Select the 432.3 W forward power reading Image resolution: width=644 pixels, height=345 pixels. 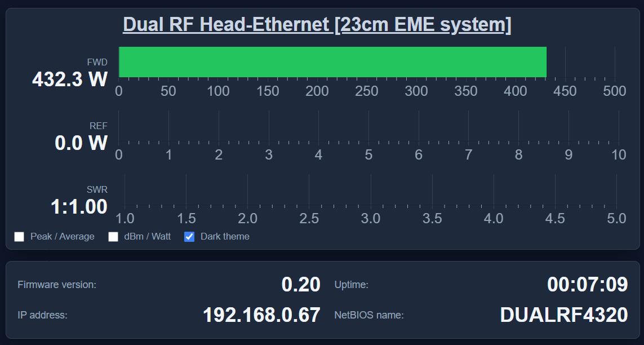click(70, 79)
